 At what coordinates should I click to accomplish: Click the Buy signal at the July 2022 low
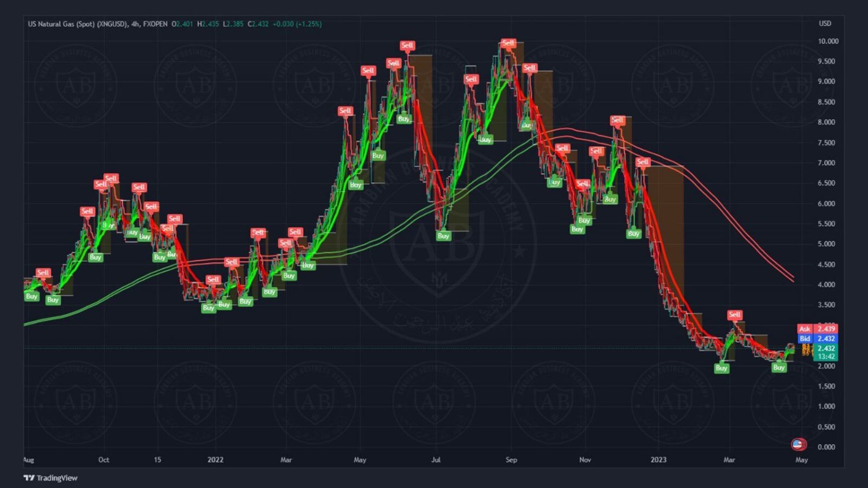pyautogui.click(x=444, y=236)
